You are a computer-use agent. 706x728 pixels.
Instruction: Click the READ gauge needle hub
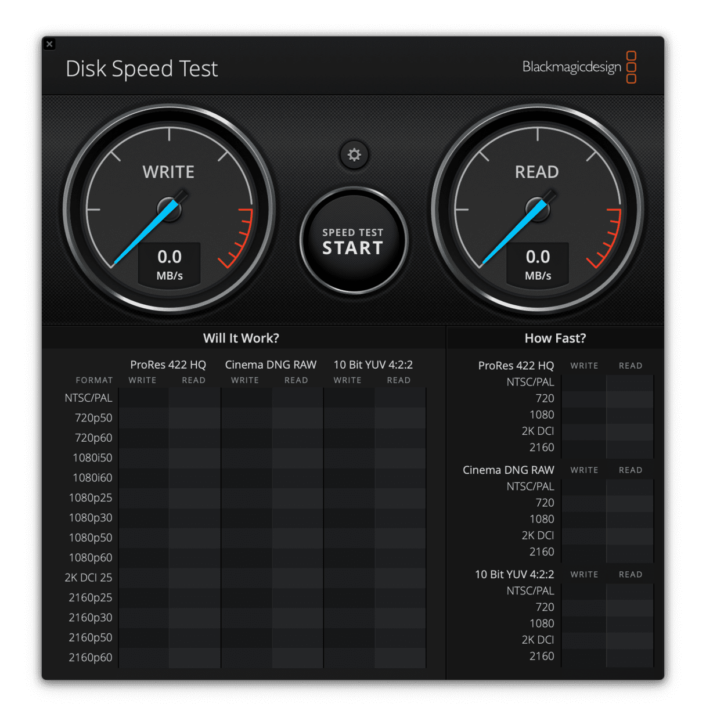[x=538, y=209]
